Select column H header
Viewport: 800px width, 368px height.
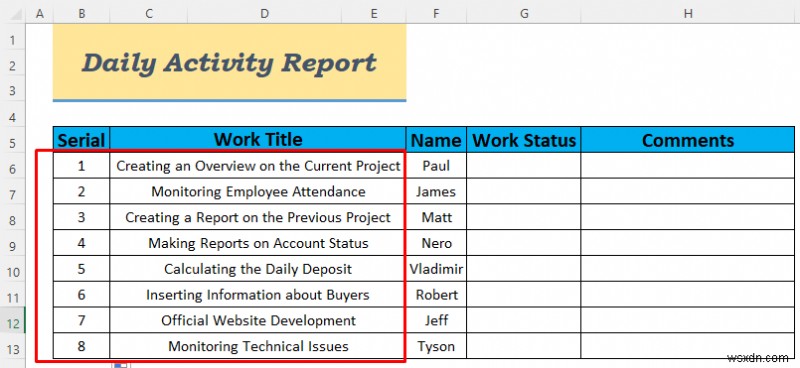[x=688, y=14]
